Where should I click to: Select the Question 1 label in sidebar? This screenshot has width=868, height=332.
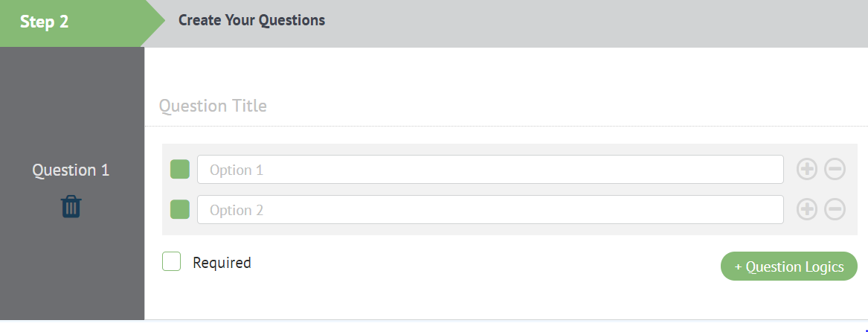(x=71, y=170)
